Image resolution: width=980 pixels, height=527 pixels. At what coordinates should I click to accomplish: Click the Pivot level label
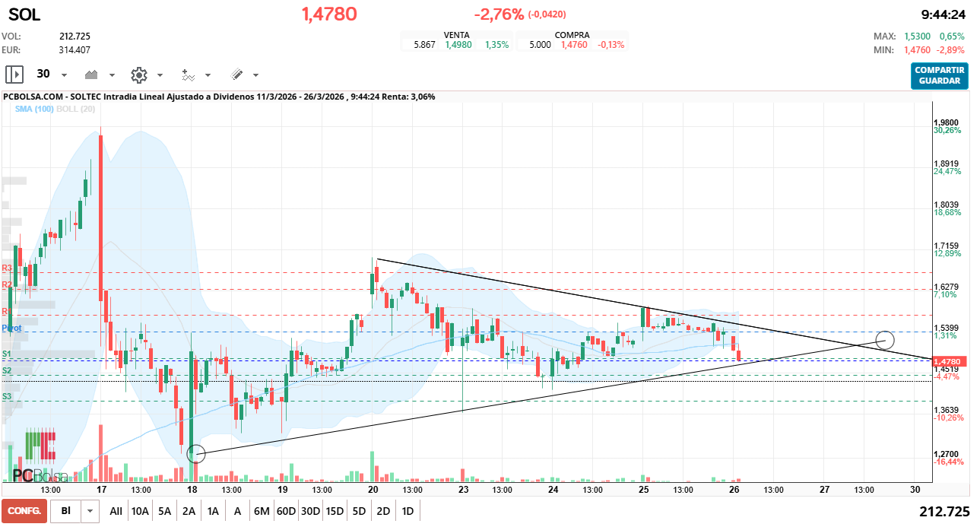11,328
